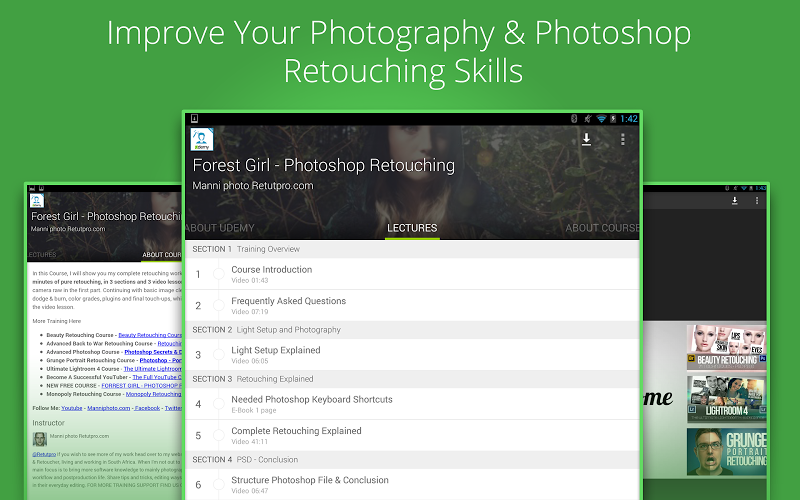The height and width of the screenshot is (500, 800).
Task: Tap the Udemy course icon in center tablet
Action: tap(202, 139)
